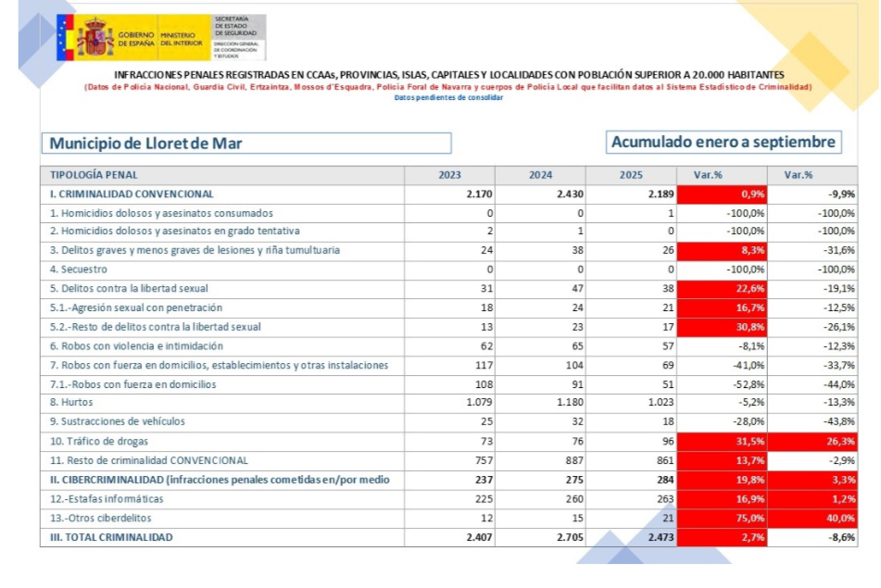
Task: Select the 2023 column header
Action: click(x=449, y=175)
